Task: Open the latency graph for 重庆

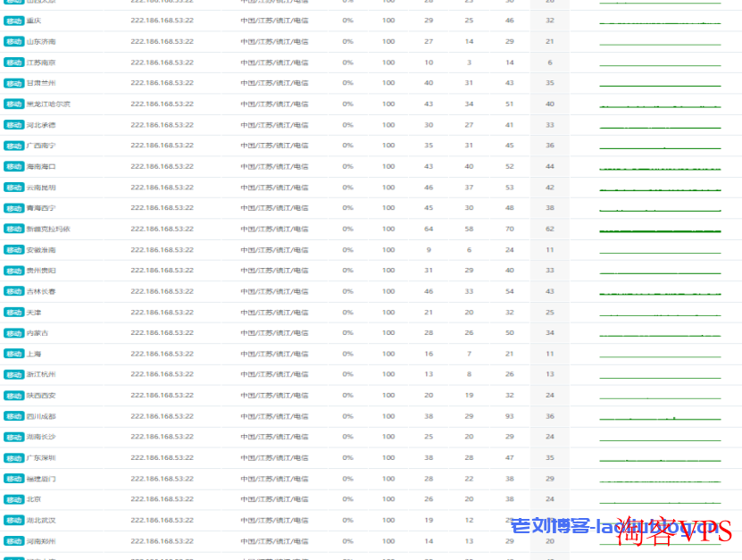Action: (x=660, y=22)
